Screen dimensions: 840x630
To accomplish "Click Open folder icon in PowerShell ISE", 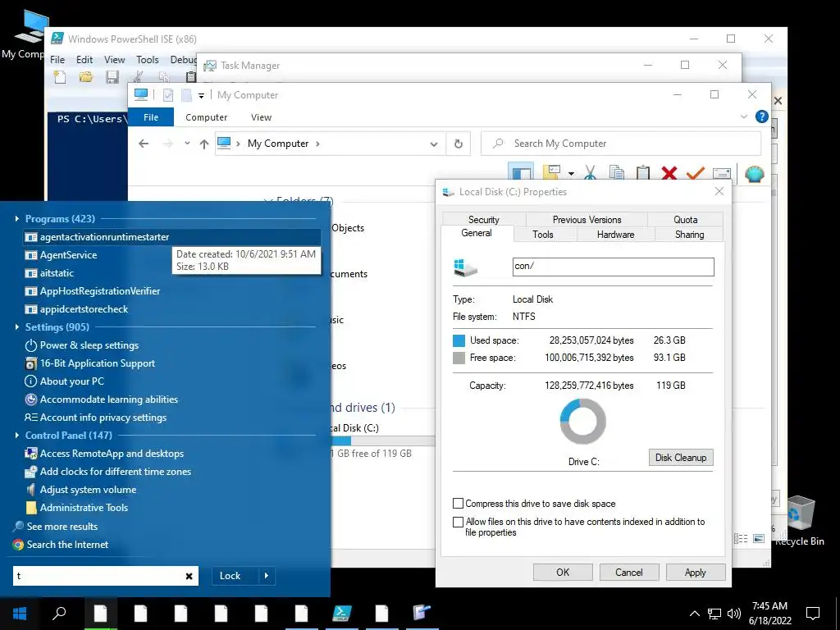I will coord(85,77).
